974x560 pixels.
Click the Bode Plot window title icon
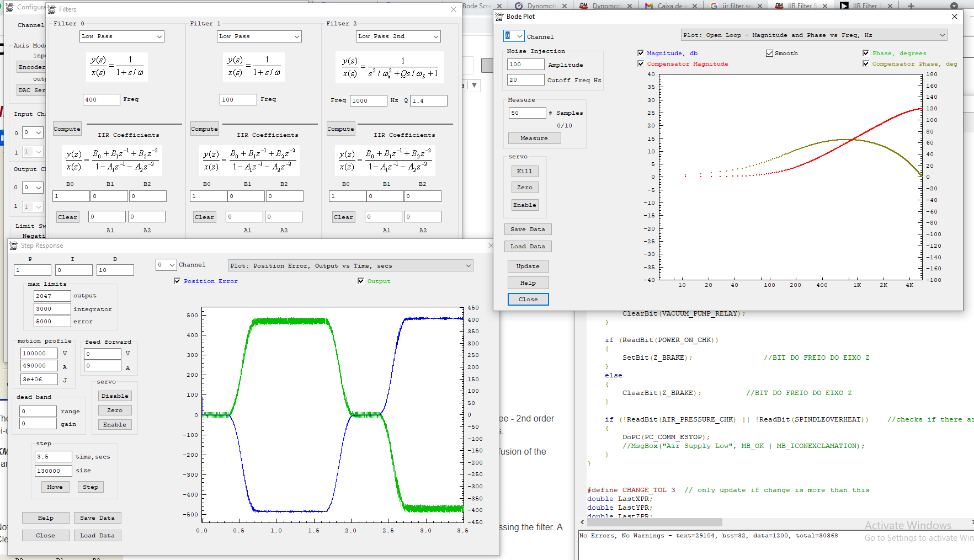click(499, 17)
